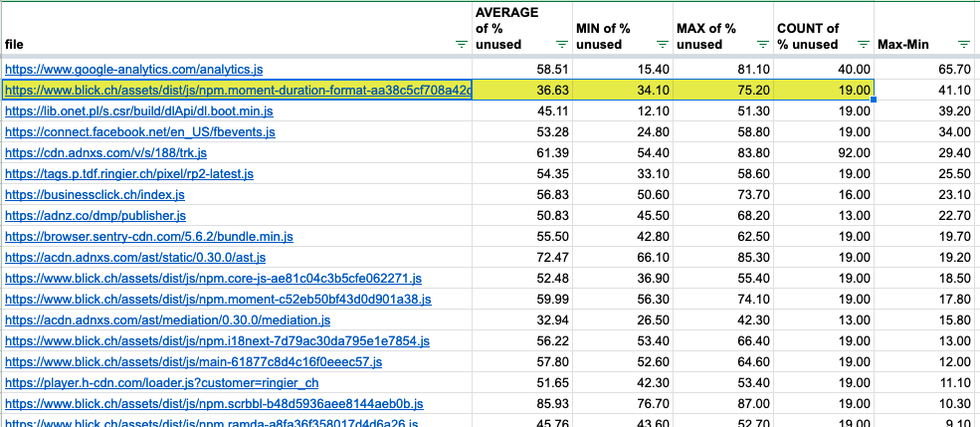Select the Max-Min header cell
Screen dimensions: 980x427
tap(926, 28)
